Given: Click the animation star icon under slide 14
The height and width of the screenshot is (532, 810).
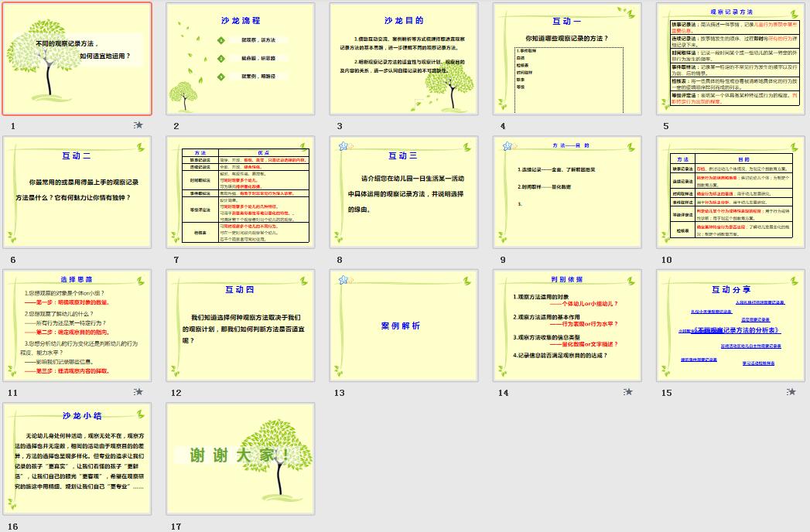Looking at the screenshot, I should tap(628, 392).
